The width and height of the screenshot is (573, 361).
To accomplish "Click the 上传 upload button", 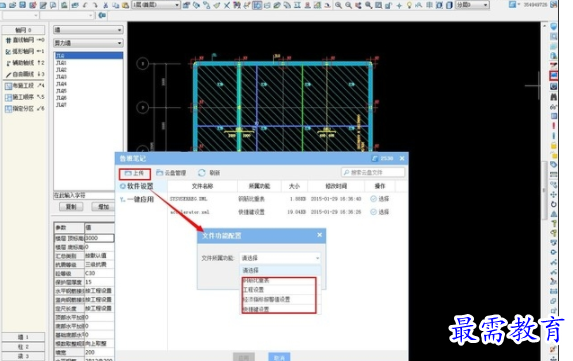I will pyautogui.click(x=134, y=173).
